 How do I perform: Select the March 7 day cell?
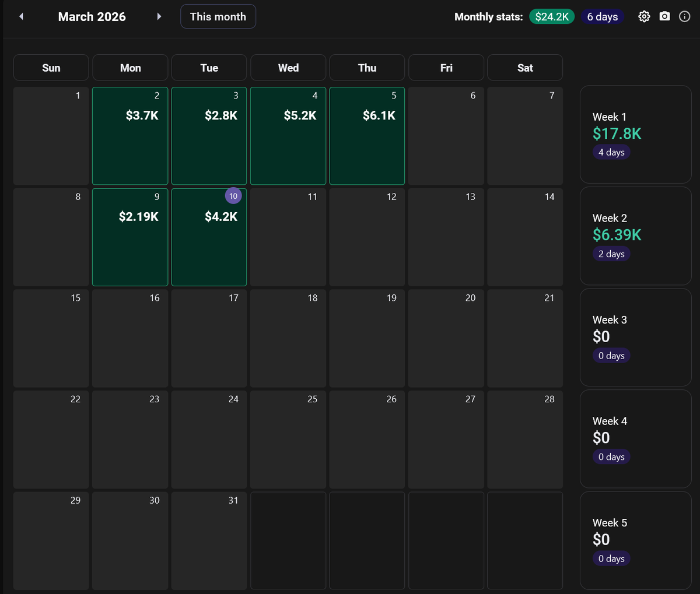[525, 136]
